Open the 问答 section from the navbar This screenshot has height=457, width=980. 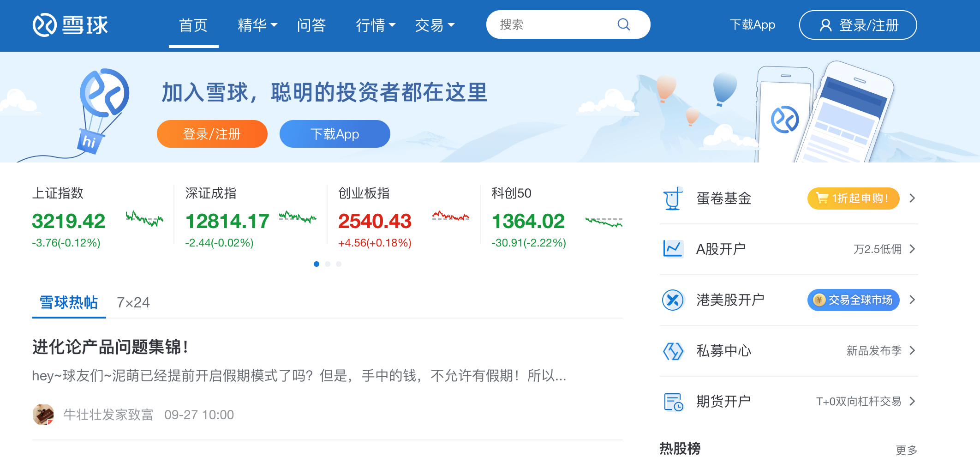pos(312,26)
